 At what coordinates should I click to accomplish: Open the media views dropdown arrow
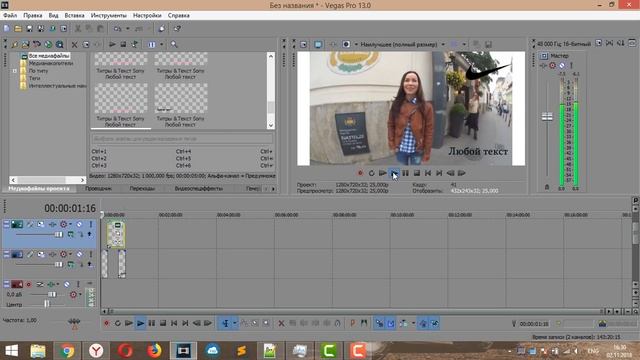point(162,44)
